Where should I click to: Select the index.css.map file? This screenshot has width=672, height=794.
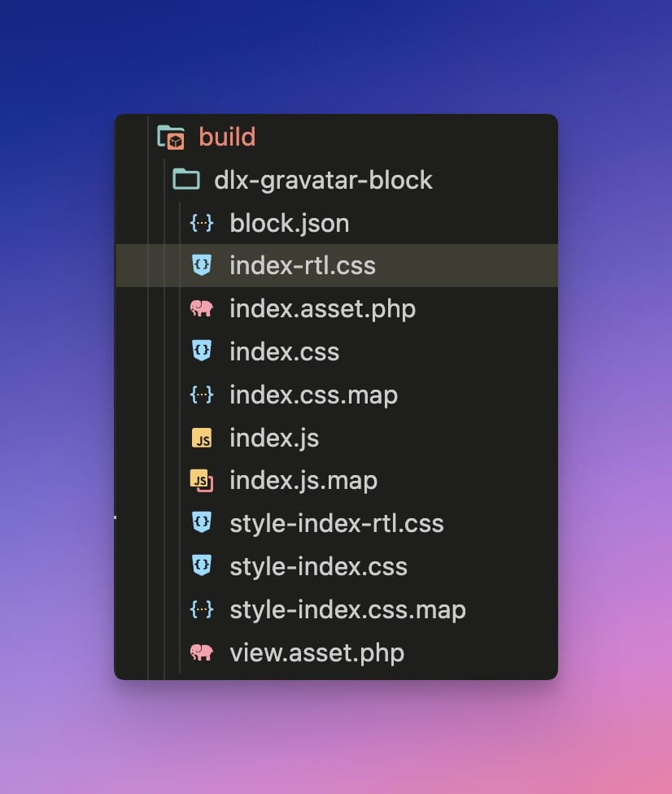(x=313, y=395)
